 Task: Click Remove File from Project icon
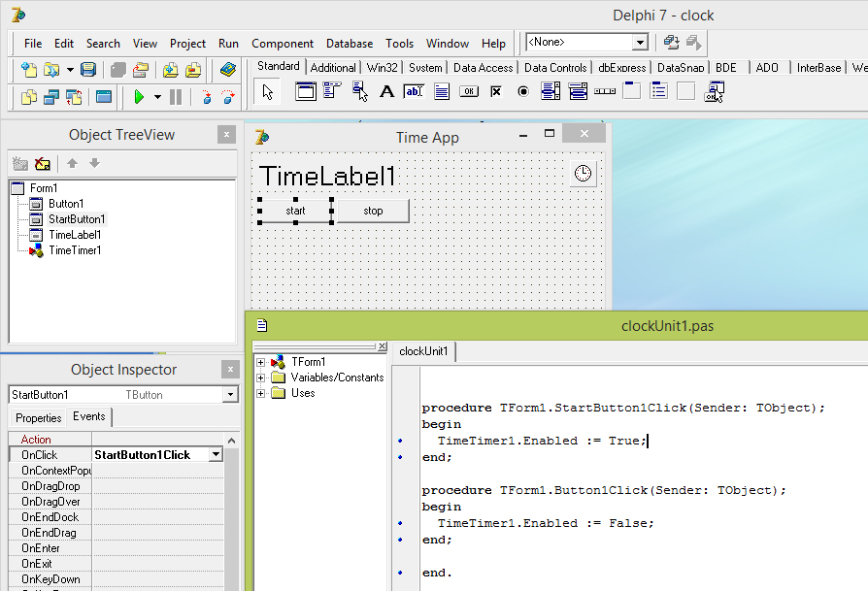coord(193,70)
